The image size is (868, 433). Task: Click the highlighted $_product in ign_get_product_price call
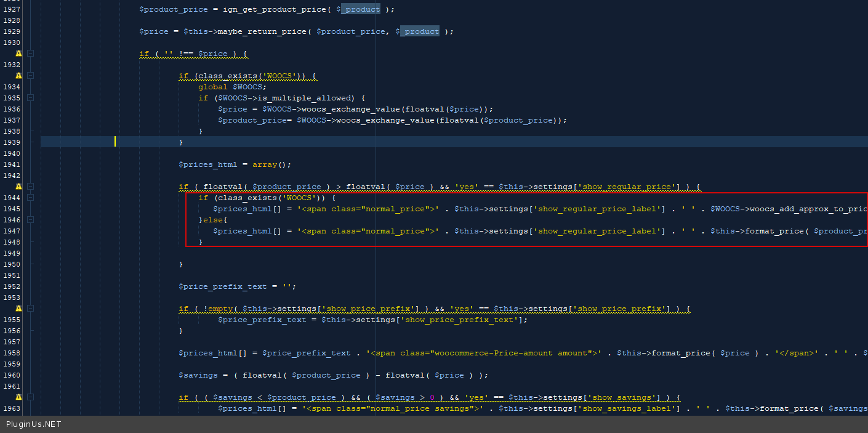pyautogui.click(x=360, y=9)
